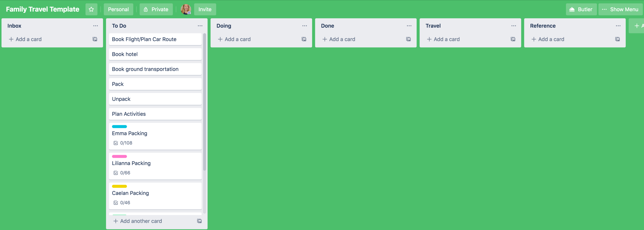Open Inbox list actions menu
Screen dimensions: 644x230
(96, 26)
